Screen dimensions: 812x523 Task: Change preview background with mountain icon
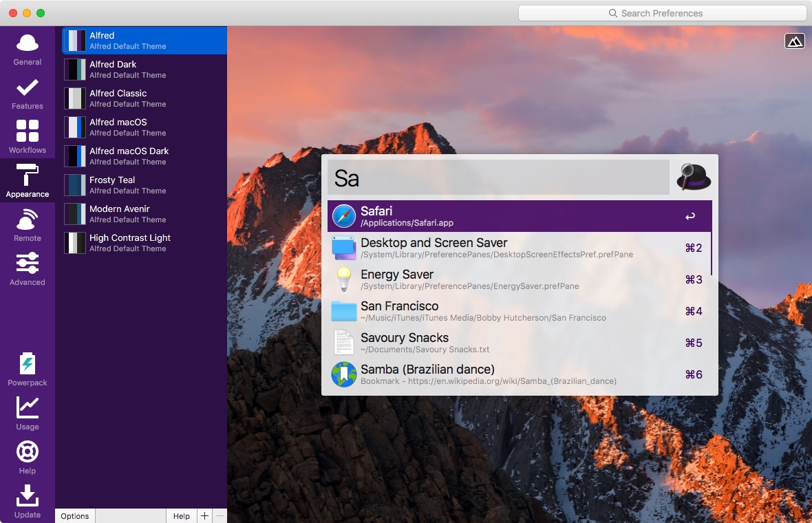795,41
